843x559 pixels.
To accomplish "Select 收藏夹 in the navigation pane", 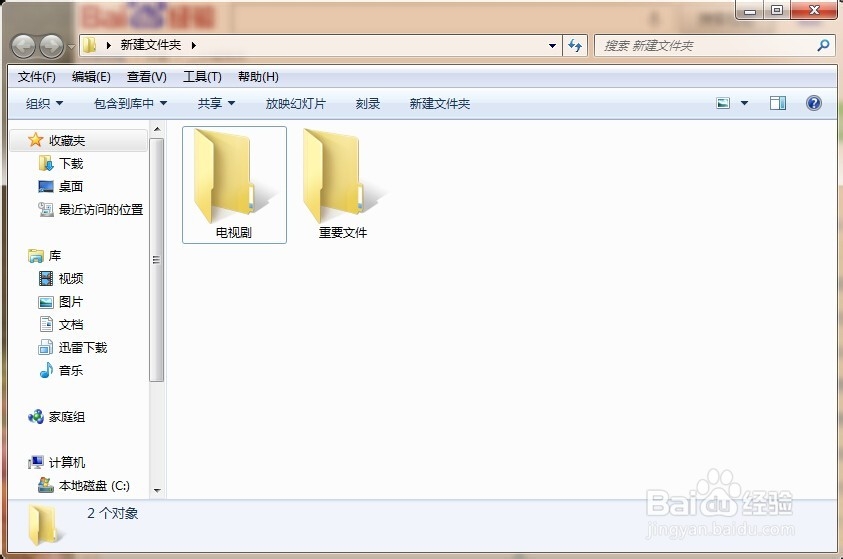I will pyautogui.click(x=78, y=140).
